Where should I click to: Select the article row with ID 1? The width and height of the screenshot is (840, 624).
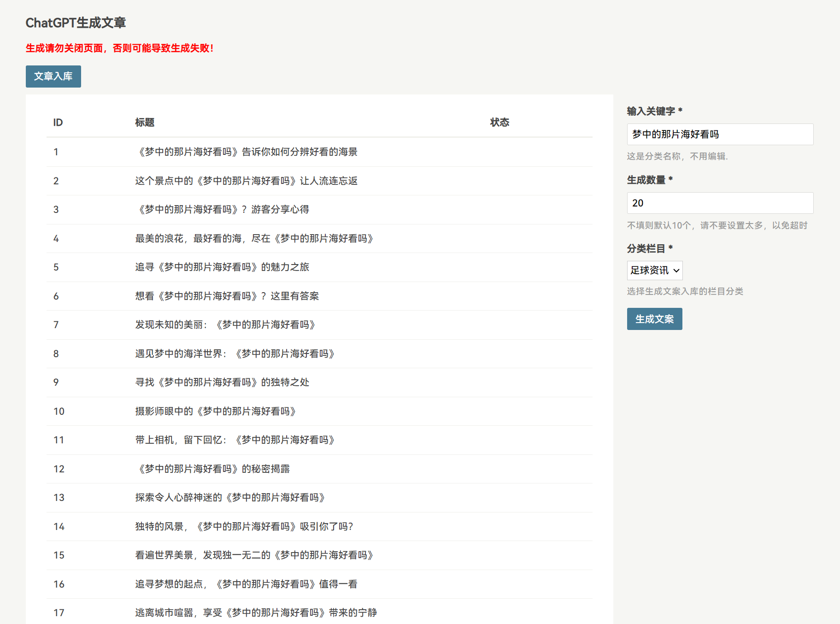[246, 152]
